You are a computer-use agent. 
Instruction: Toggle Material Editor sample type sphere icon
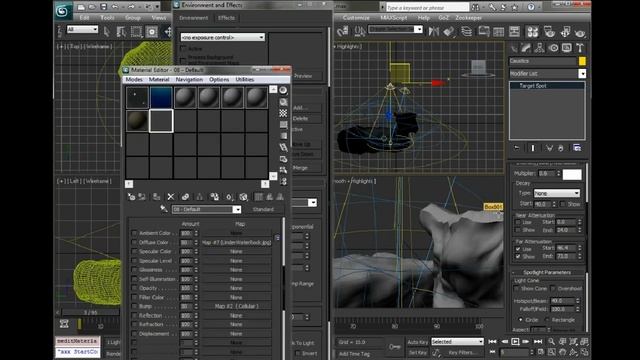(283, 90)
